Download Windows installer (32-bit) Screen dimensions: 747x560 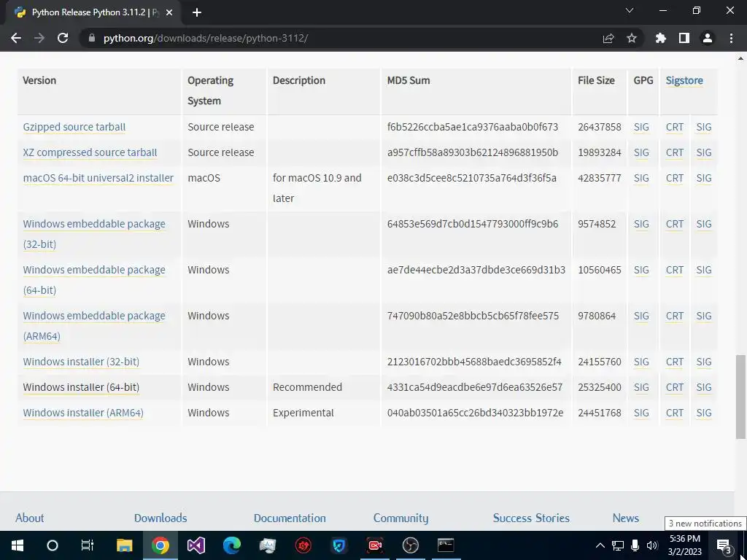[81, 362]
